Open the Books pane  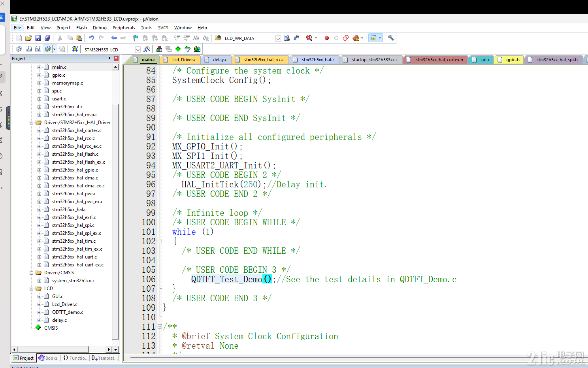(x=48, y=358)
